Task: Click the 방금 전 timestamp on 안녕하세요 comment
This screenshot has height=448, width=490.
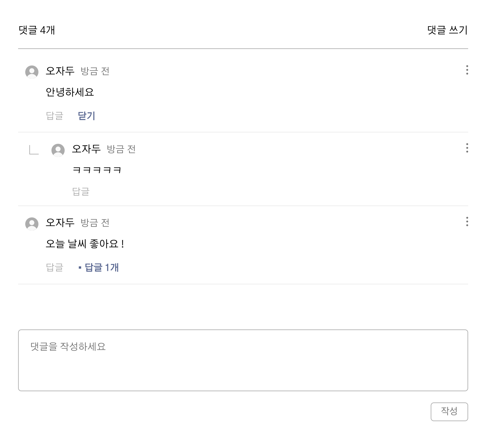Action: 95,71
